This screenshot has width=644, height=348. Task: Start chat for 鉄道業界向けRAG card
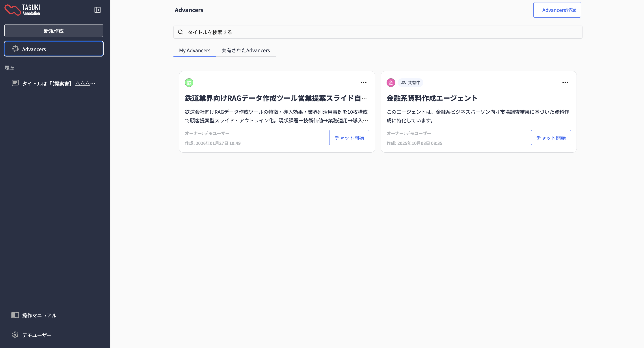349,138
